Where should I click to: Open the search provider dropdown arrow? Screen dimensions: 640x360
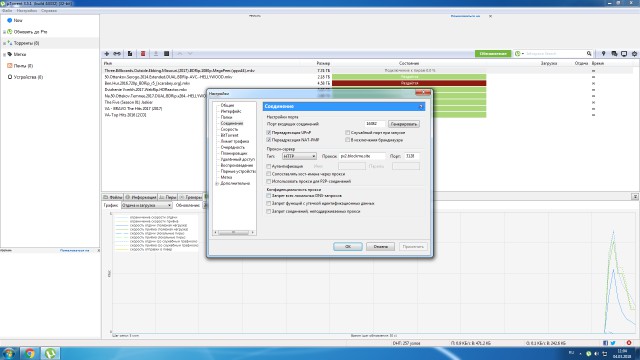click(x=523, y=54)
